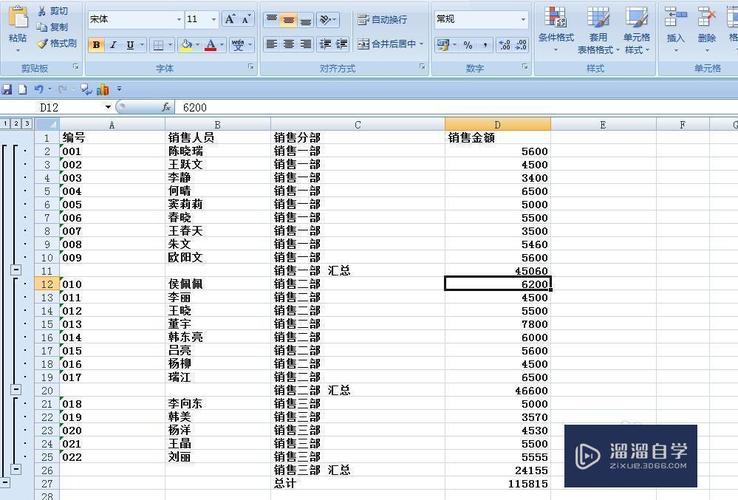Click the decrease font size icon

tap(246, 19)
